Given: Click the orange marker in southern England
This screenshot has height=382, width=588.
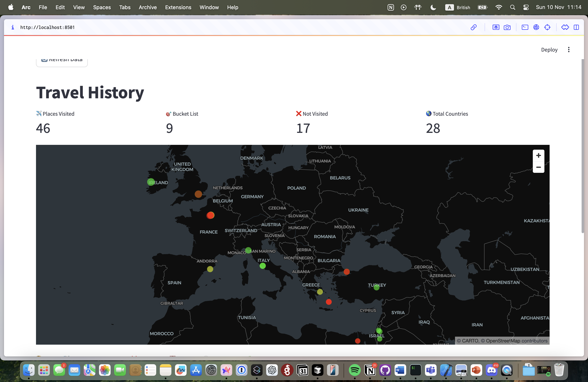Looking at the screenshot, I should click(x=198, y=194).
